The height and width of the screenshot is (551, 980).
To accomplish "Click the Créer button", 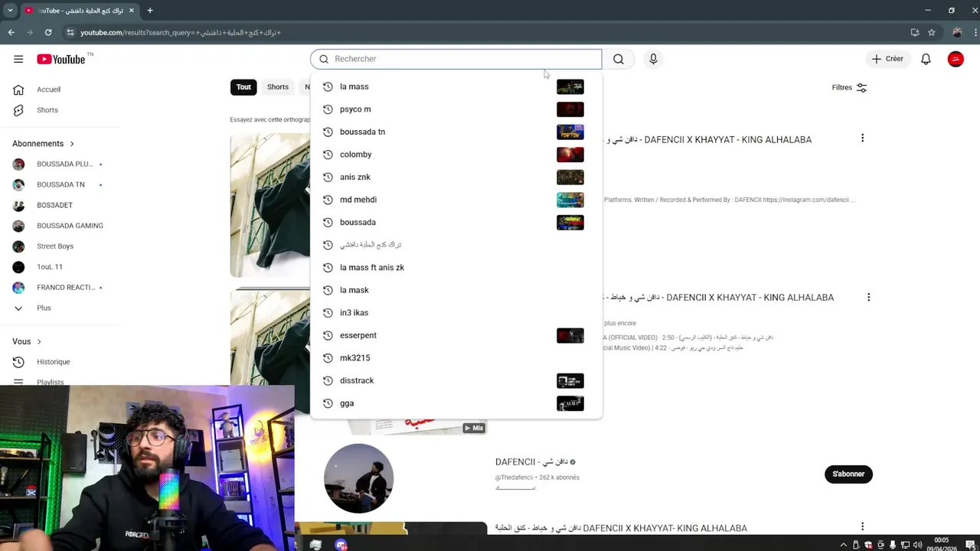I will (887, 59).
